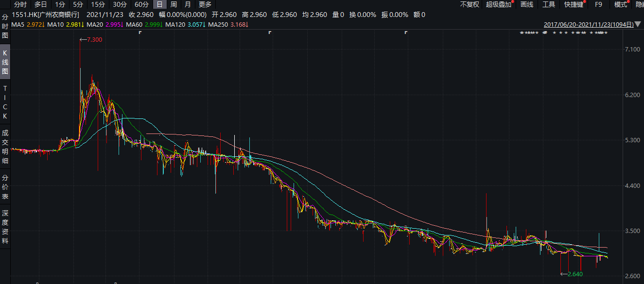Open 深度资料 in-depth data side tab

(5, 227)
